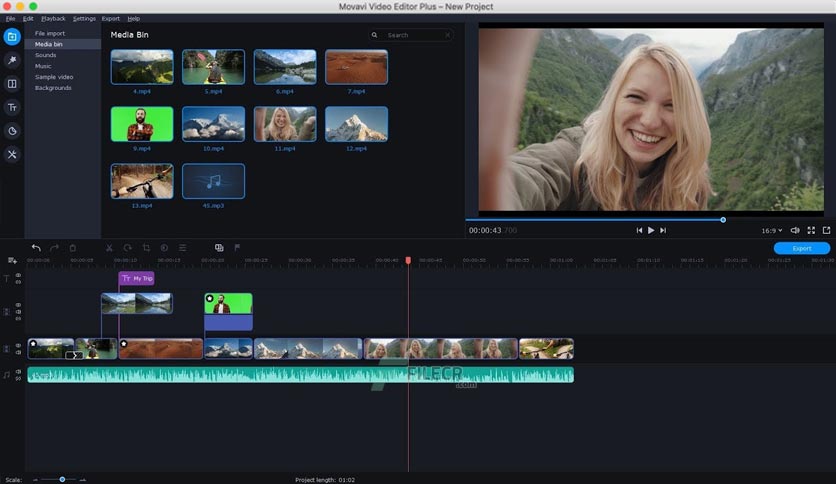Enter fullscreen preview mode
Screen dimensions: 836x484
811,230
